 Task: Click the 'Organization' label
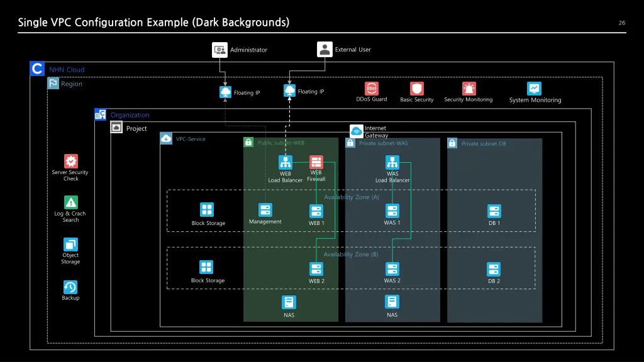pyautogui.click(x=130, y=115)
